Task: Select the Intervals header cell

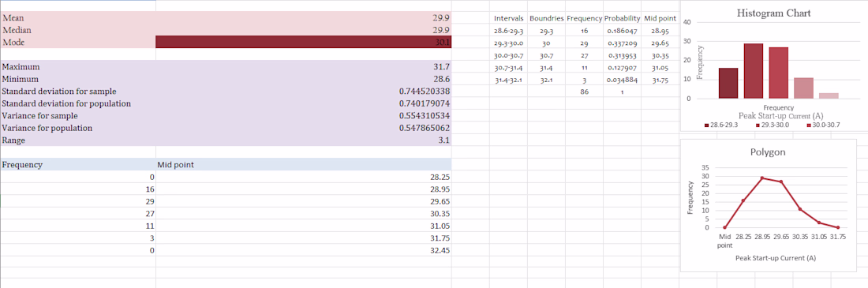Action: pos(508,19)
